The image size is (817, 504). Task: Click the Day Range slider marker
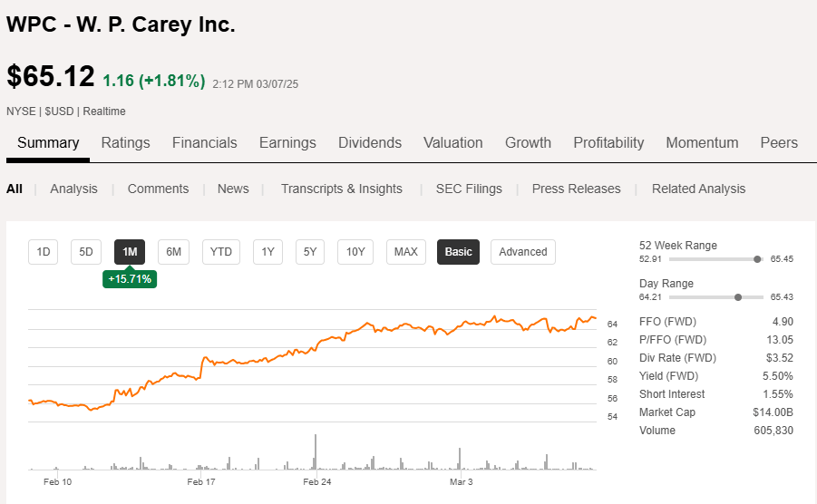(738, 297)
